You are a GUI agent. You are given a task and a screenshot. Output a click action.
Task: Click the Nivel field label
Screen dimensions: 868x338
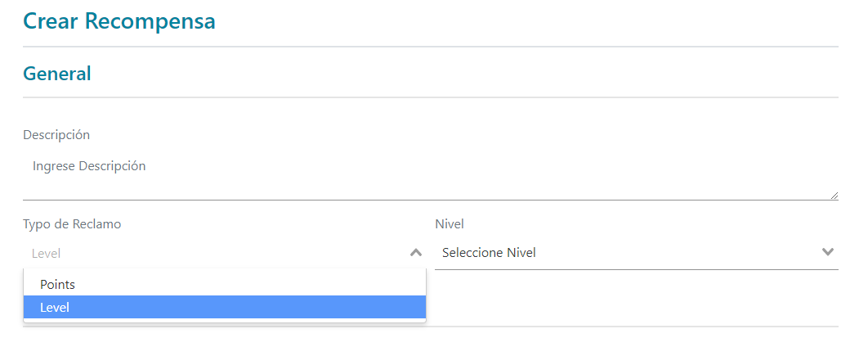point(450,223)
